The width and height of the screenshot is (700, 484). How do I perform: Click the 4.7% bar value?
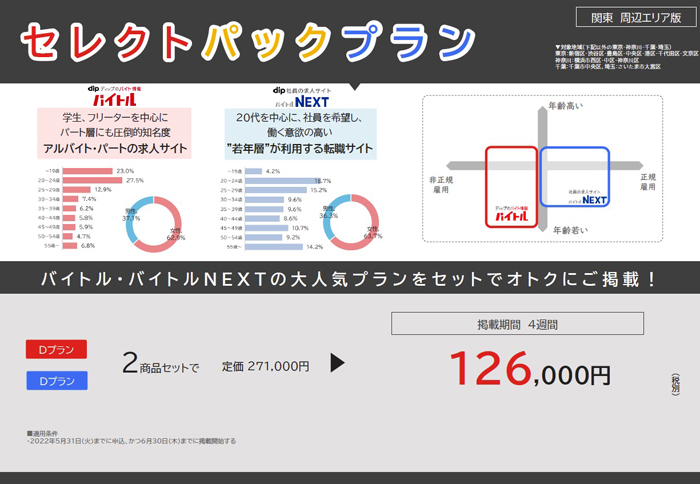83,236
